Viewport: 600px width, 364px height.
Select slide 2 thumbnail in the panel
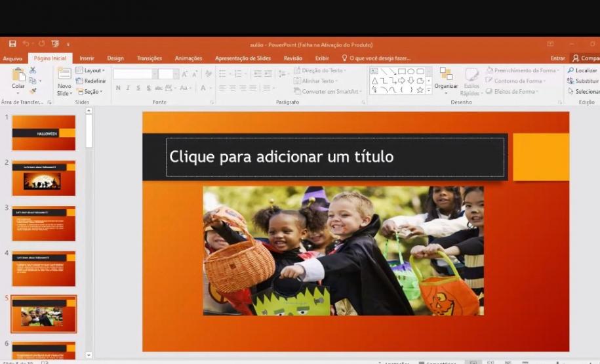43,178
